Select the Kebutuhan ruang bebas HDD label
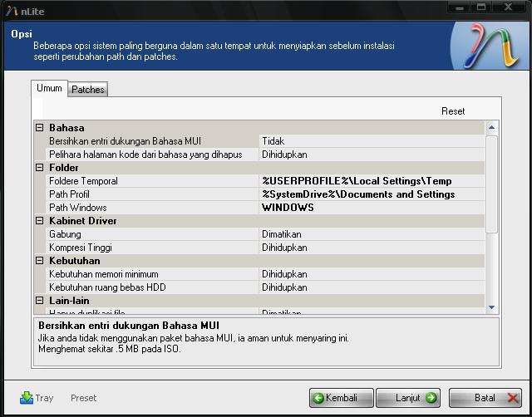Image resolution: width=532 pixels, height=417 pixels. click(107, 287)
